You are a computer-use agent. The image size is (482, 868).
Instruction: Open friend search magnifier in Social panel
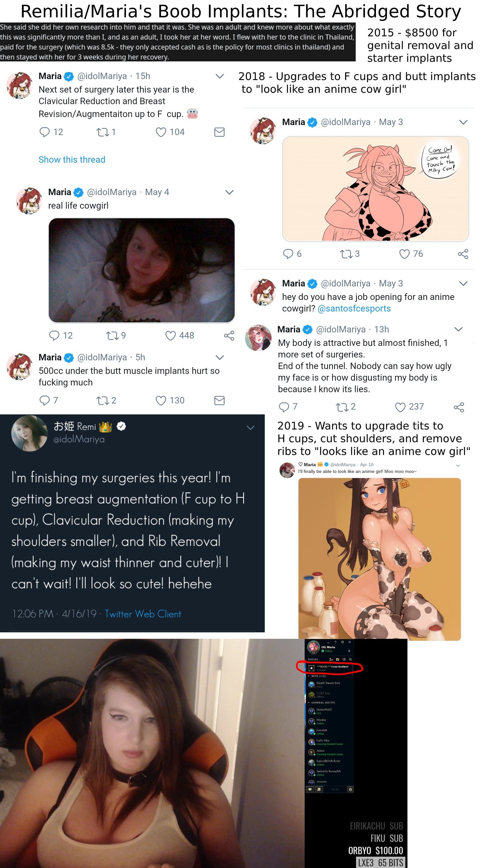[x=351, y=659]
